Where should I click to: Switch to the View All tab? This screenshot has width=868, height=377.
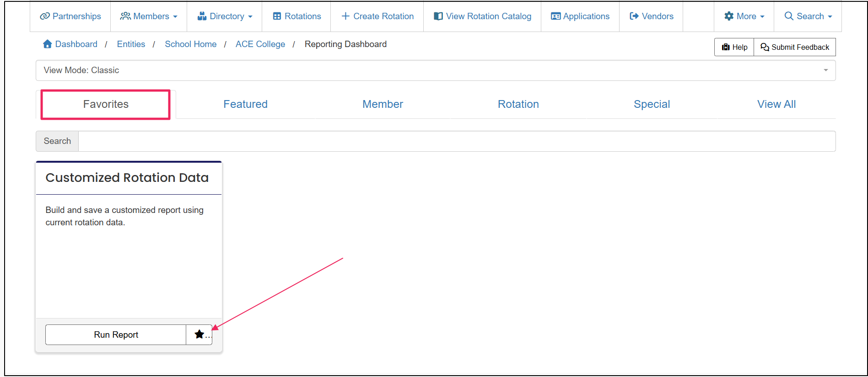tap(776, 104)
